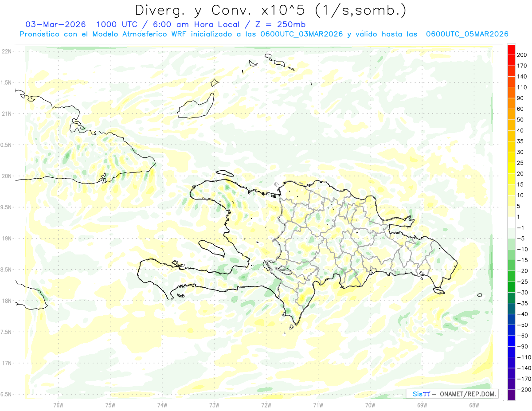
Task: Click the '76W' longitude label
Action: point(58,405)
